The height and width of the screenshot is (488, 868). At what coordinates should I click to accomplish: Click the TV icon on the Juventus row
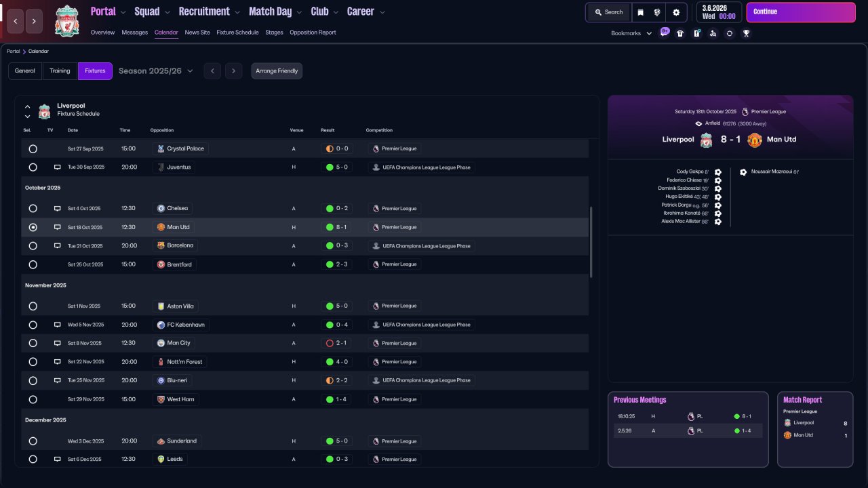pos(58,167)
